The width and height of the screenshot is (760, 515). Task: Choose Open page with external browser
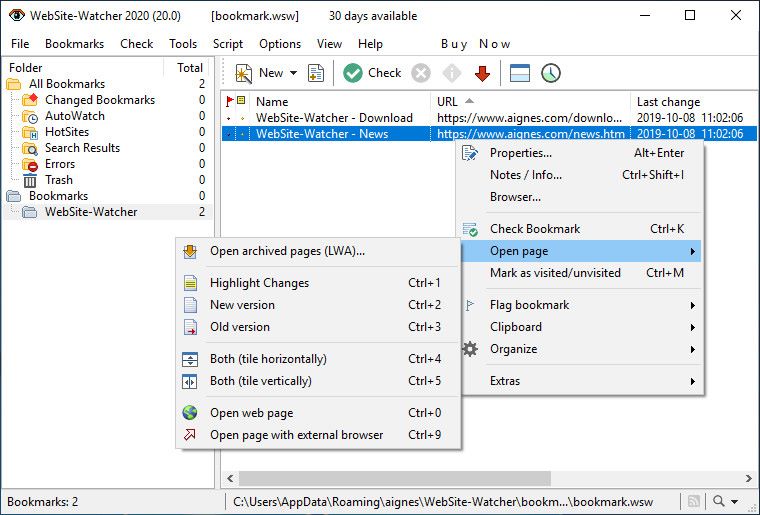[318, 435]
